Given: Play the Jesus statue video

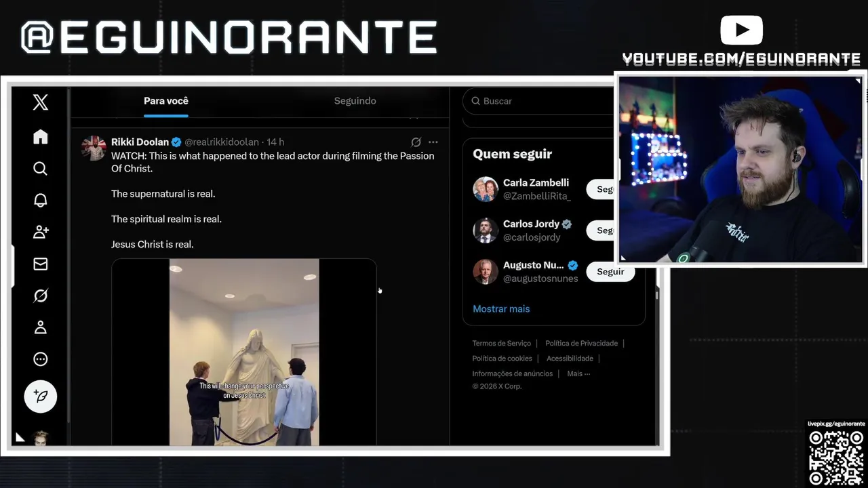Looking at the screenshot, I should tap(244, 352).
